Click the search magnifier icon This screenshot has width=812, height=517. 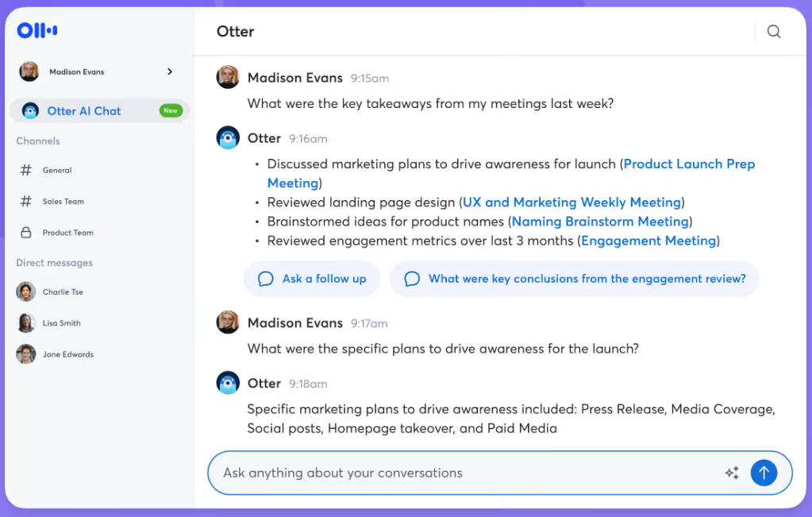pos(774,32)
